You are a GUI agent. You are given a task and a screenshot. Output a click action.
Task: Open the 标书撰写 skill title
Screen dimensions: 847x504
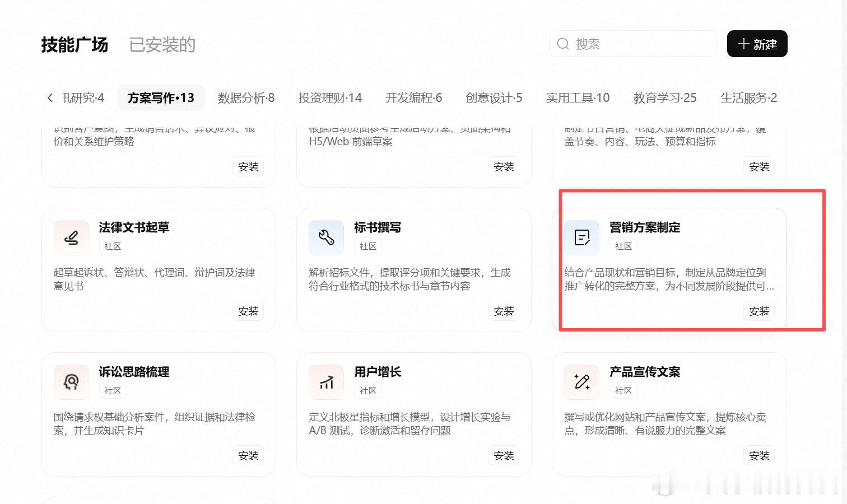378,227
